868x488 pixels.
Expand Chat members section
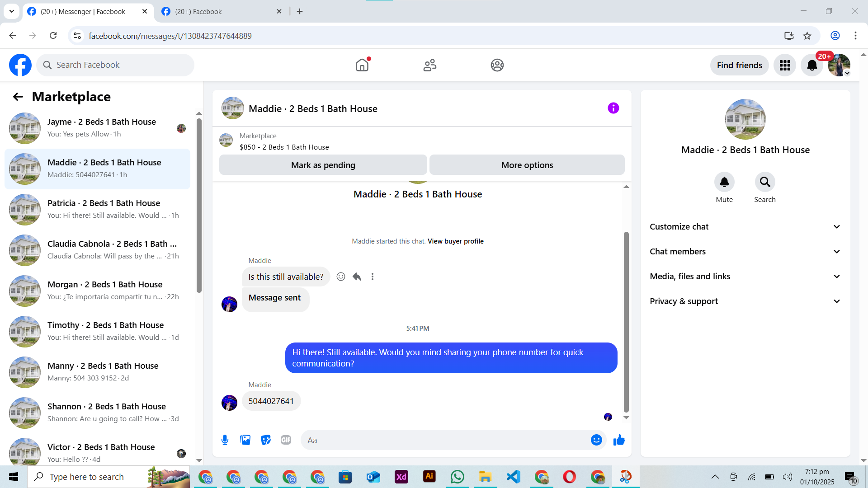(745, 252)
